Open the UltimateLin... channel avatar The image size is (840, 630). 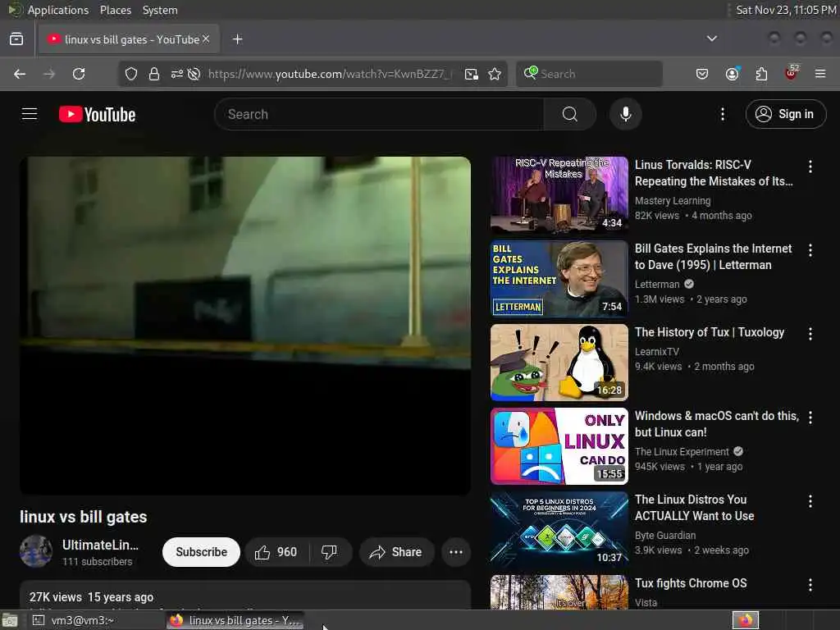(36, 551)
